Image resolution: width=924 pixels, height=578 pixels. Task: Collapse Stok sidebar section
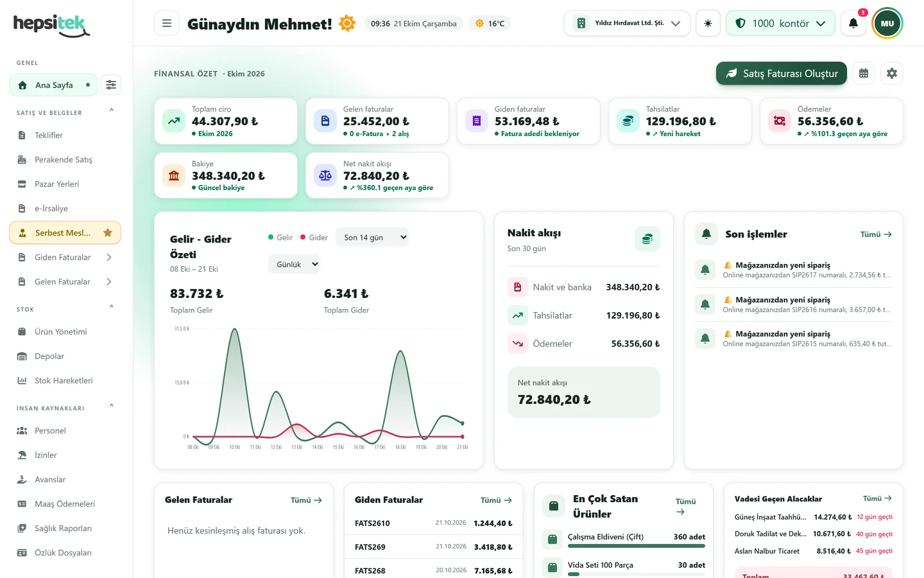112,306
